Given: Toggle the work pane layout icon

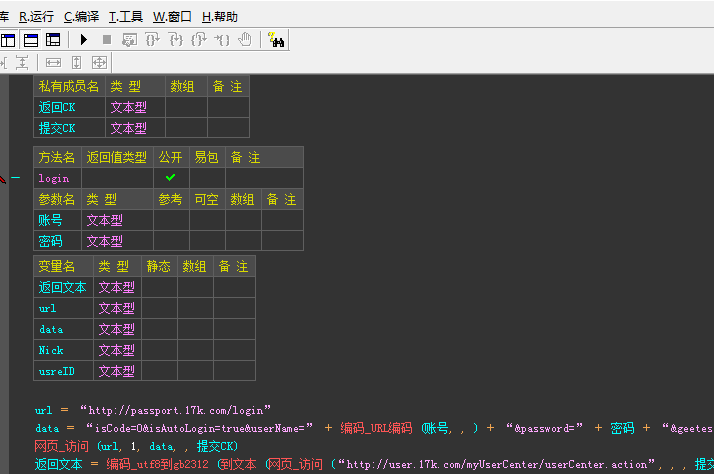Looking at the screenshot, I should pyautogui.click(x=8, y=40).
